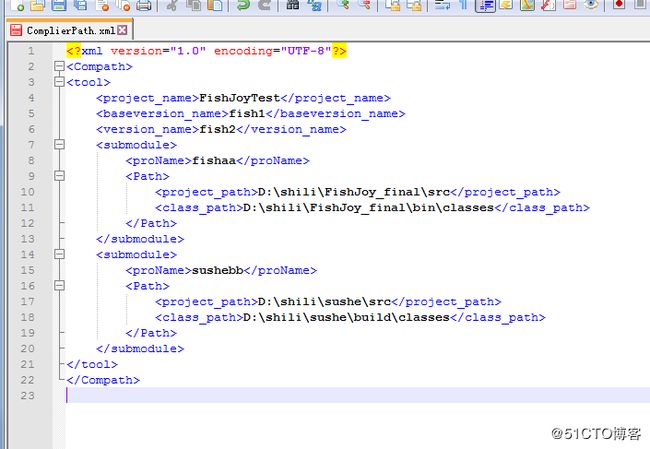Image resolution: width=650 pixels, height=449 pixels.
Task: Click closing </submodule> tag on line 13
Action: (x=140, y=239)
